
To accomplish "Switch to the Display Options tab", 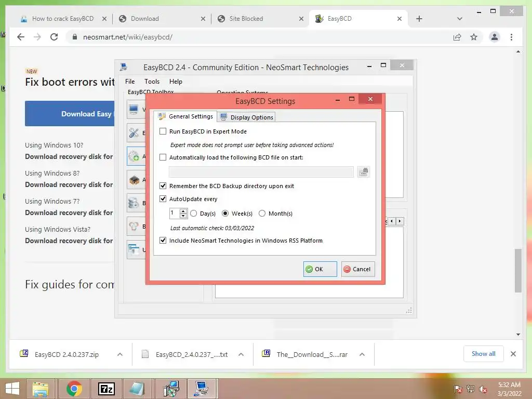I will pos(247,117).
